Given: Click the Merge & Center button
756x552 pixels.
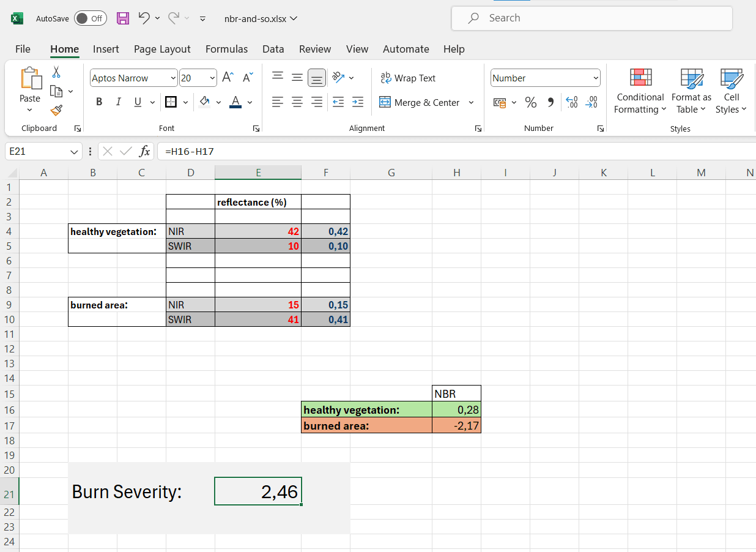Looking at the screenshot, I should [420, 103].
